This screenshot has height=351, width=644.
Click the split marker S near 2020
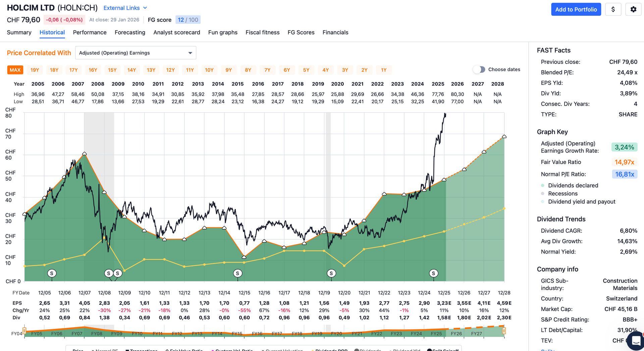(331, 273)
